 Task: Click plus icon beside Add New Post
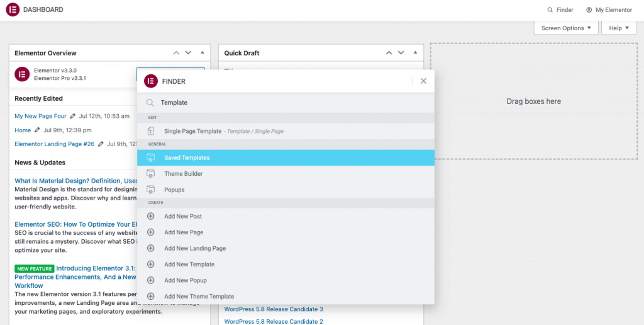pyautogui.click(x=151, y=216)
